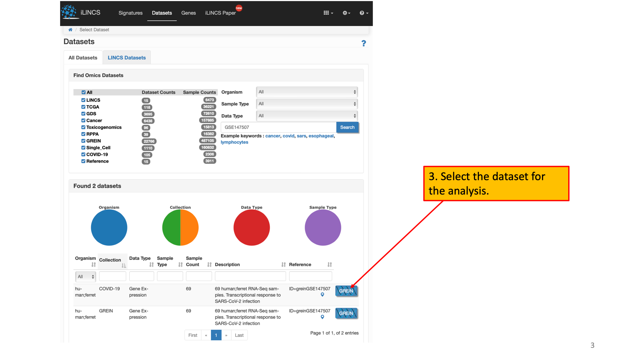
Task: Go to Last page in pagination
Action: (239, 335)
